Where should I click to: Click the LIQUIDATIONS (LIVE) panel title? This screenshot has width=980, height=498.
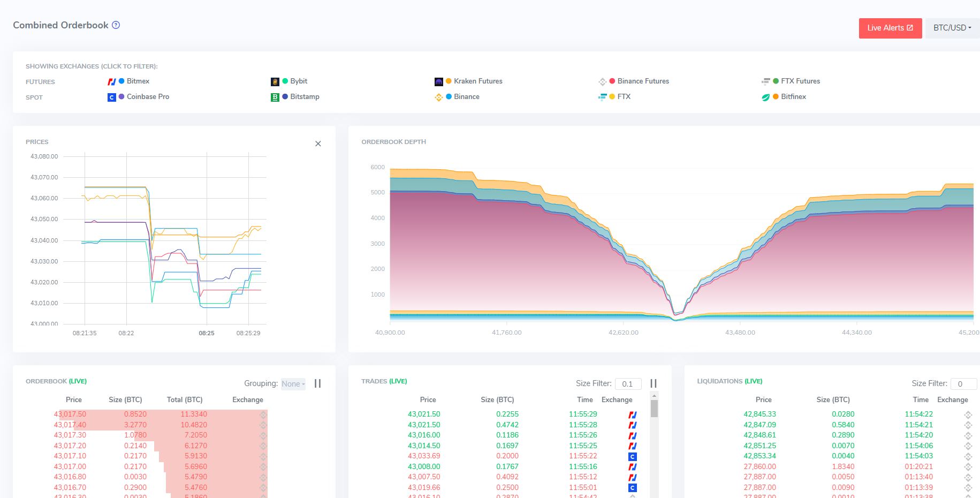click(x=730, y=381)
